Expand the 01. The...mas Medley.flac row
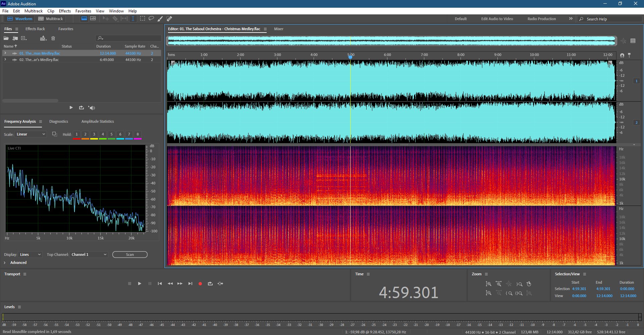Viewport: 644px width, 335px height. 5,53
